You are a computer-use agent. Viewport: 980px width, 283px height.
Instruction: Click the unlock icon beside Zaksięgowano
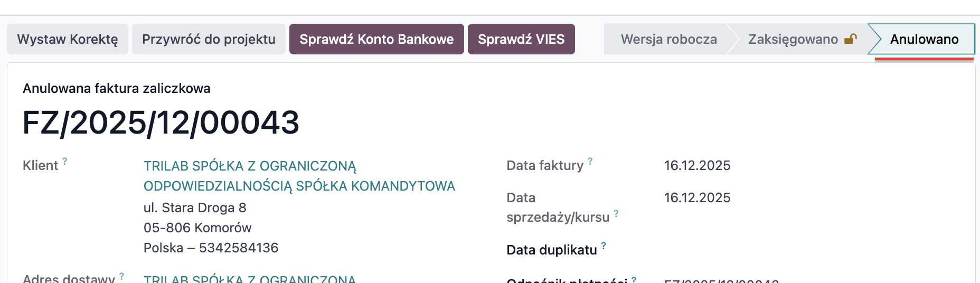850,39
